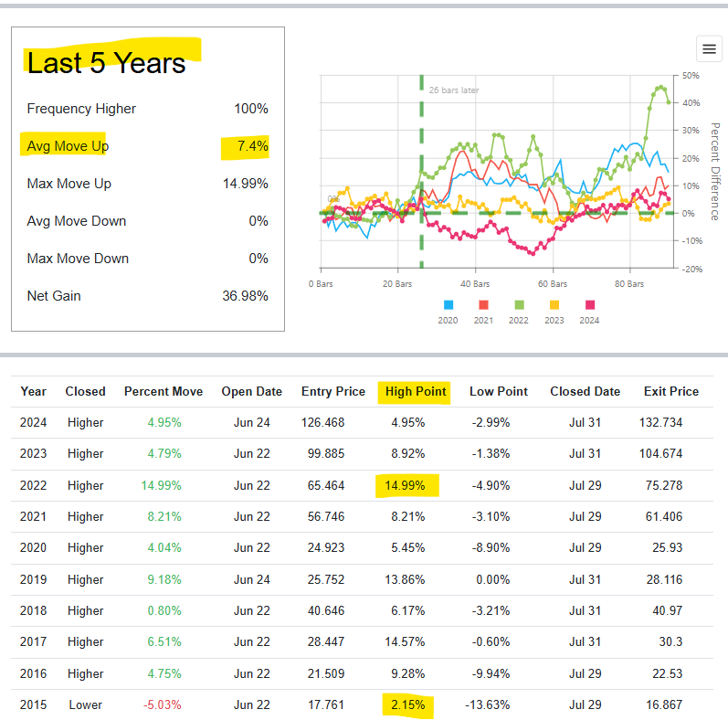Click the 2015 row's -5.03% value

(162, 704)
